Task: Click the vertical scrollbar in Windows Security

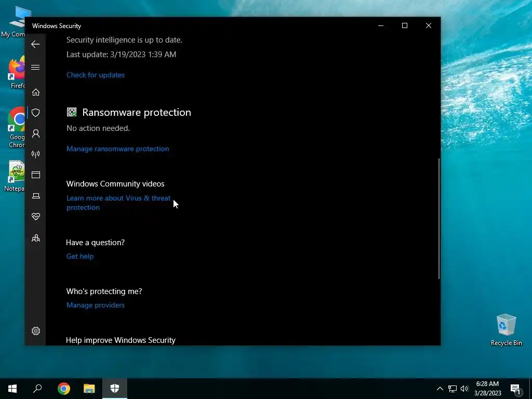Action: click(x=439, y=219)
